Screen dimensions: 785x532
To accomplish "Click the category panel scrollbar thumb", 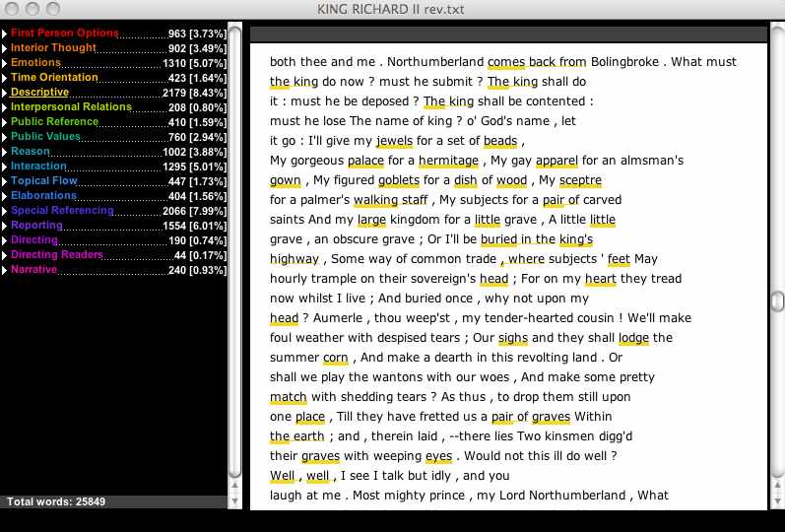I will point(234,252).
